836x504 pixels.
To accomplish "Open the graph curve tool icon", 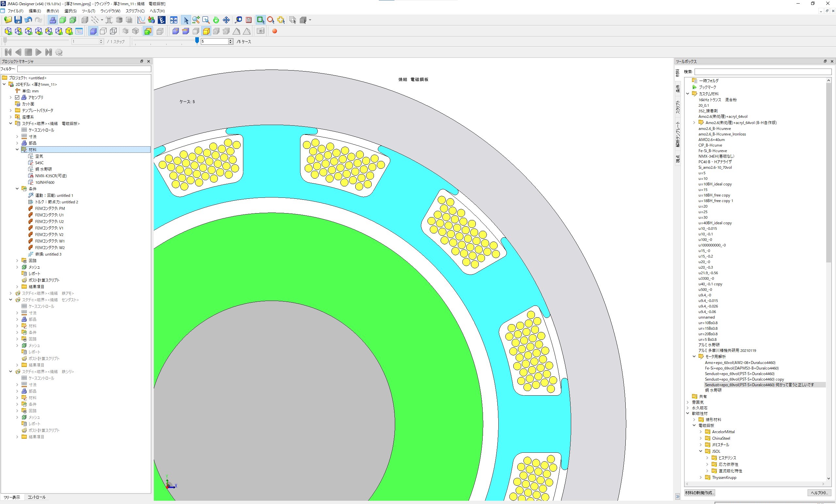I will click(141, 20).
